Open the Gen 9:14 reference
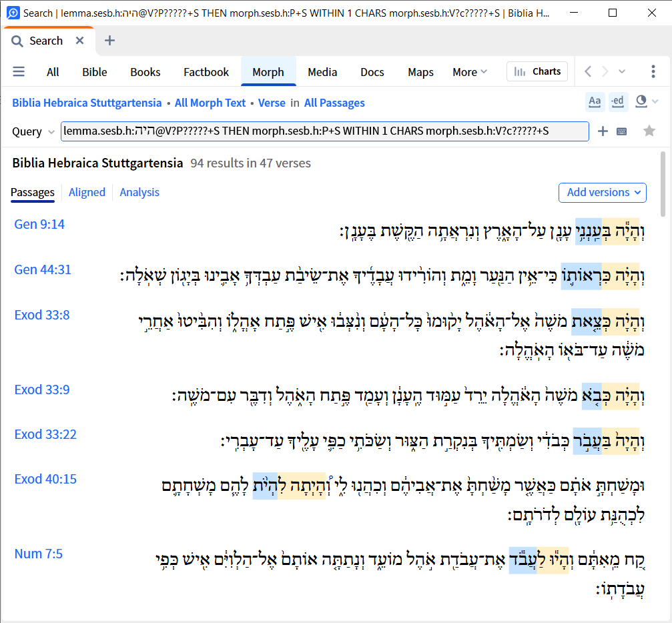 (x=39, y=224)
